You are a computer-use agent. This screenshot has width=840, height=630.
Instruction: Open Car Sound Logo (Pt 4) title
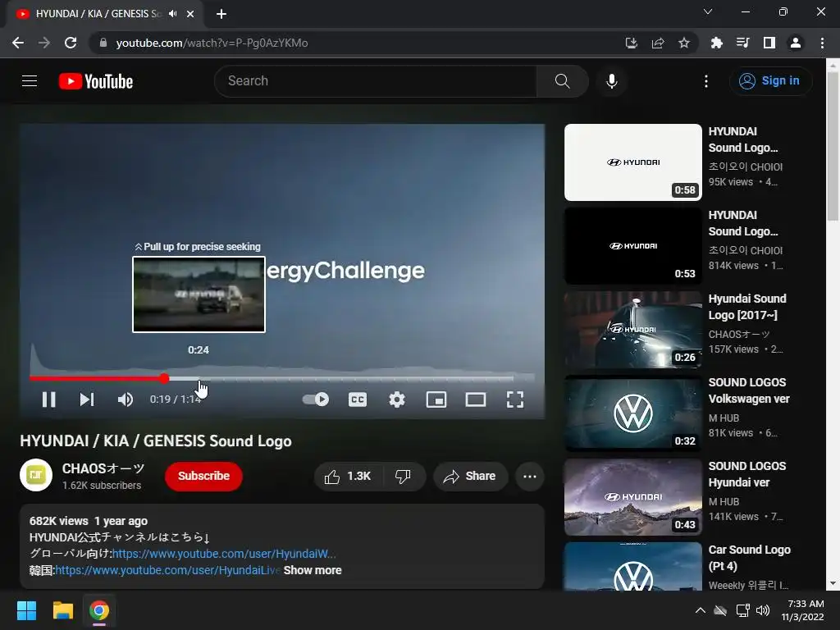tap(750, 558)
